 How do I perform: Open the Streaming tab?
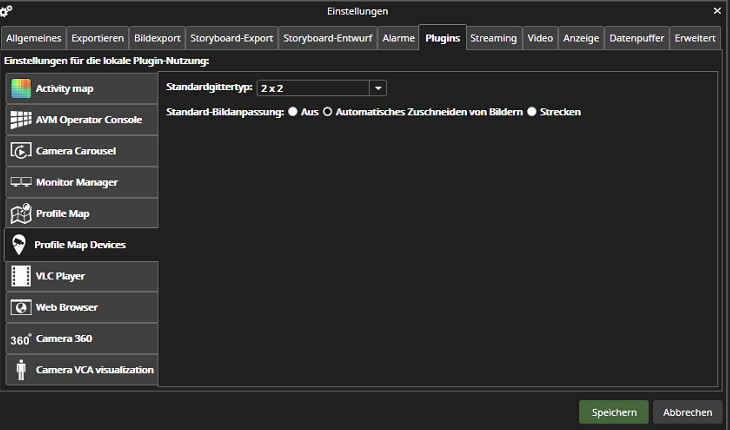(x=493, y=38)
